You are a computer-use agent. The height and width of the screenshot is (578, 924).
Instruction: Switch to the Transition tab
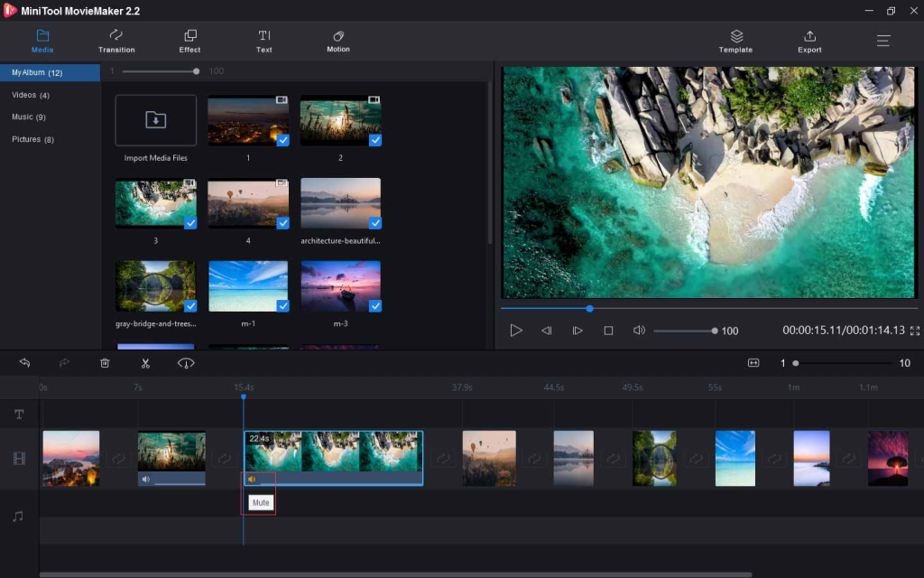116,41
